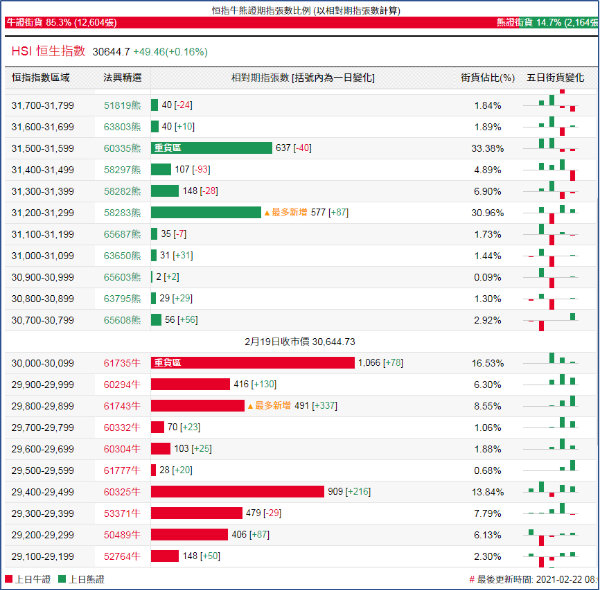The height and width of the screenshot is (590, 600).
Task: Open bear warrant link 65608熊
Action: [122, 320]
